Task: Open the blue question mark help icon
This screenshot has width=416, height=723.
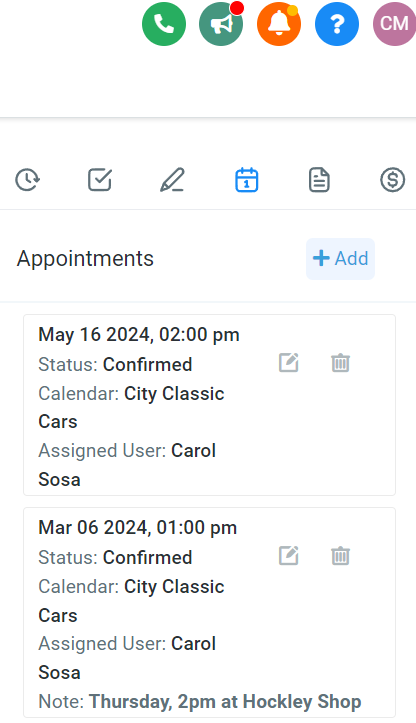Action: (x=337, y=24)
